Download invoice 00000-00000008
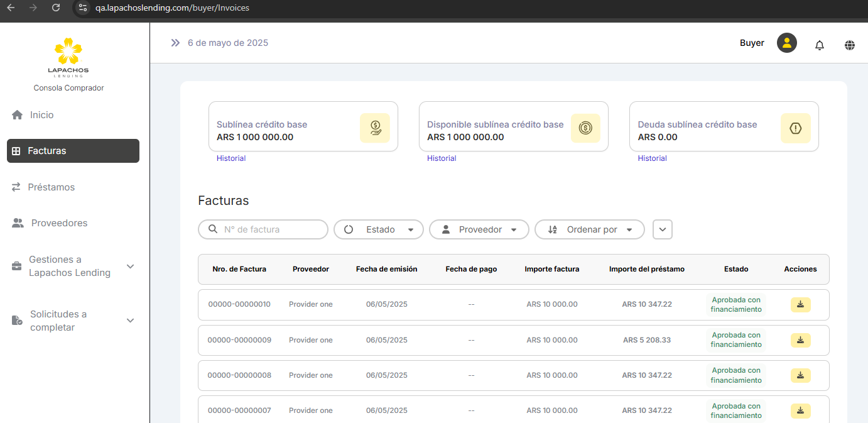The height and width of the screenshot is (423, 868). pos(800,376)
